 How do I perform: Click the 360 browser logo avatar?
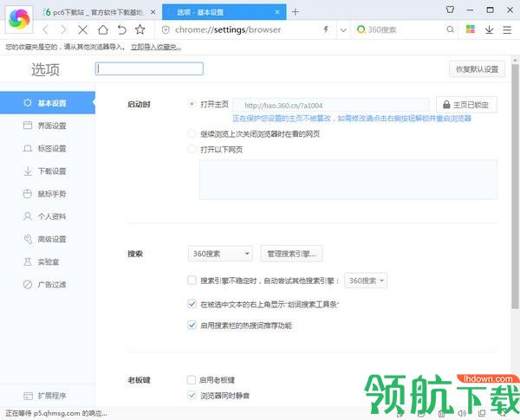click(x=19, y=19)
